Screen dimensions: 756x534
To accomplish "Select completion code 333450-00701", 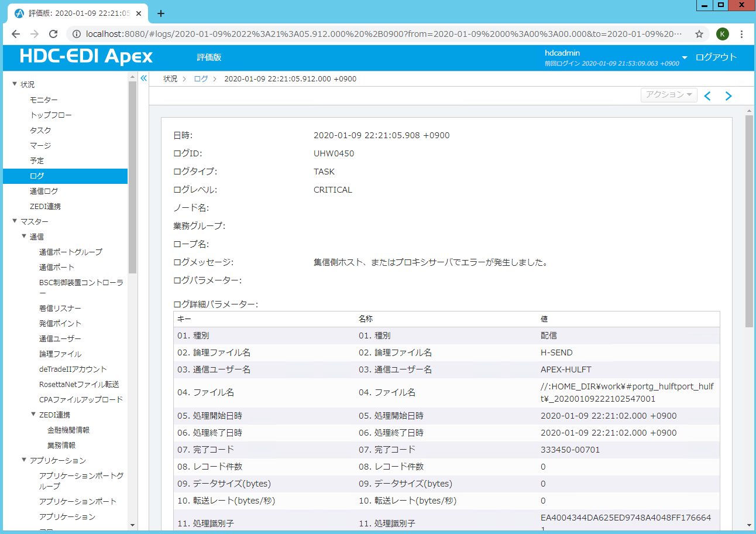I will (570, 450).
